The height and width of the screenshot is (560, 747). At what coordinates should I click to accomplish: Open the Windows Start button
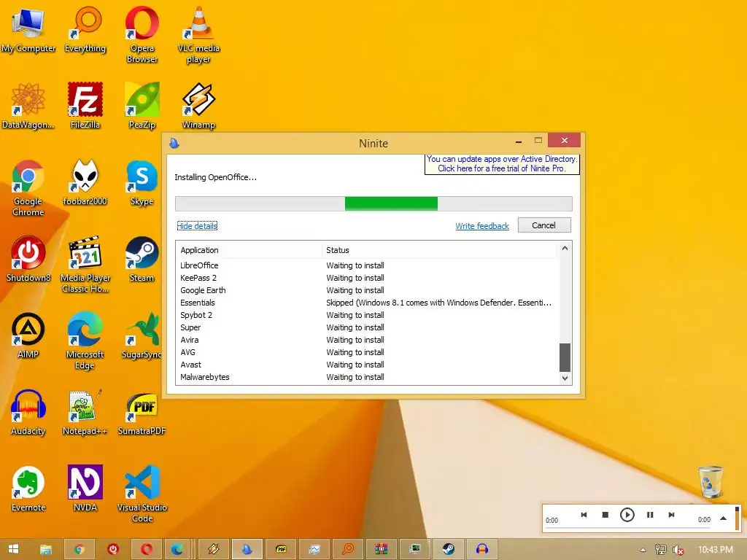tap(13, 549)
